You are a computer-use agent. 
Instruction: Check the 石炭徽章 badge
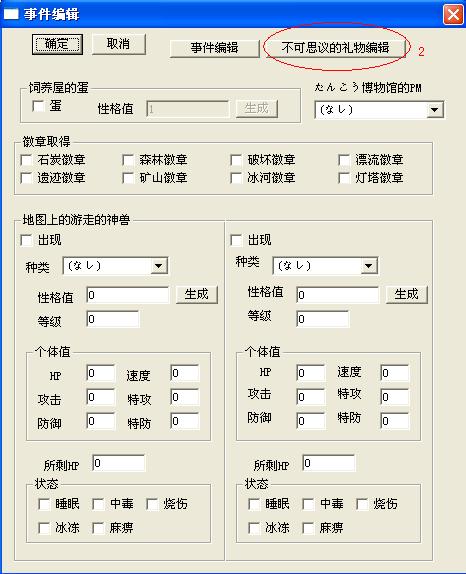pyautogui.click(x=26, y=160)
